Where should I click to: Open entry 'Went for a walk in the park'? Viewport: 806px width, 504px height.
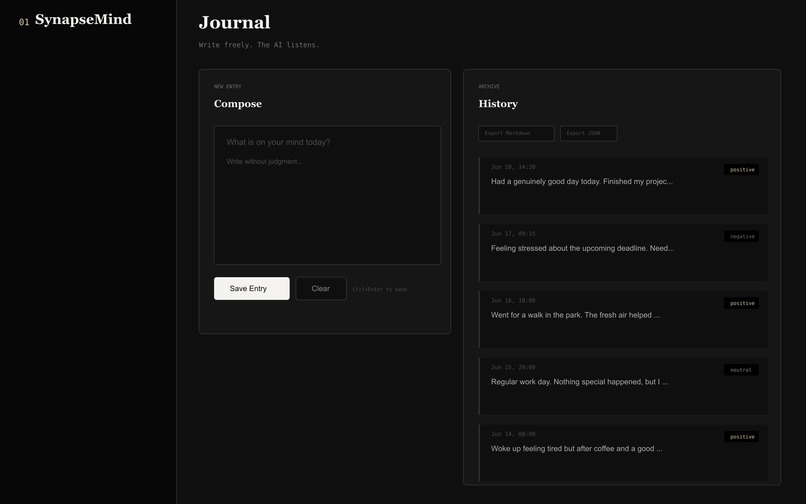(623, 319)
